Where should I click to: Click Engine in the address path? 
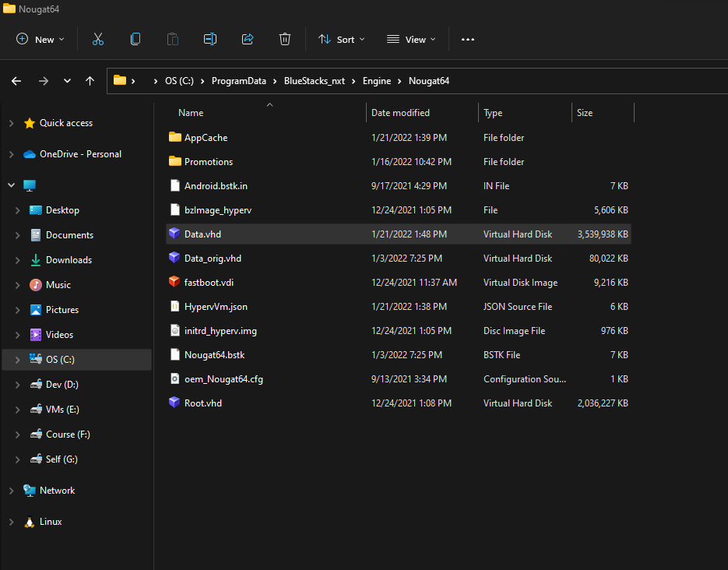click(x=377, y=81)
